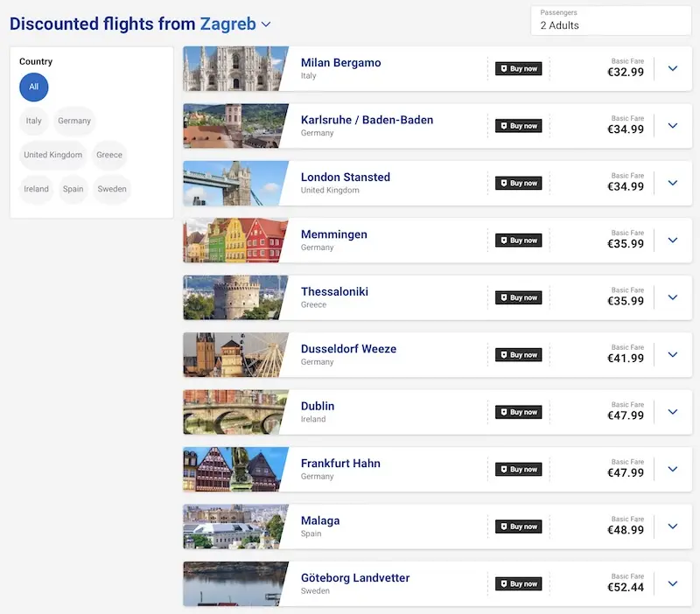Select the All country filter

34,87
